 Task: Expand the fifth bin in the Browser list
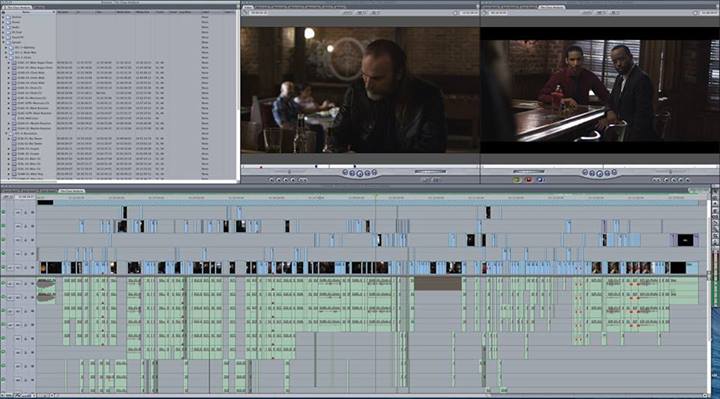pos(3,37)
